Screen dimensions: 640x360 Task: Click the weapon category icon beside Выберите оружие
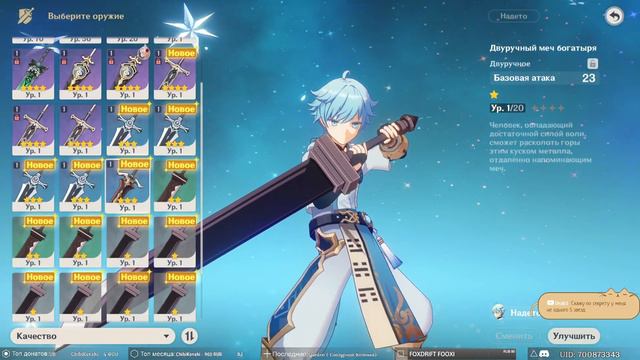(x=26, y=16)
